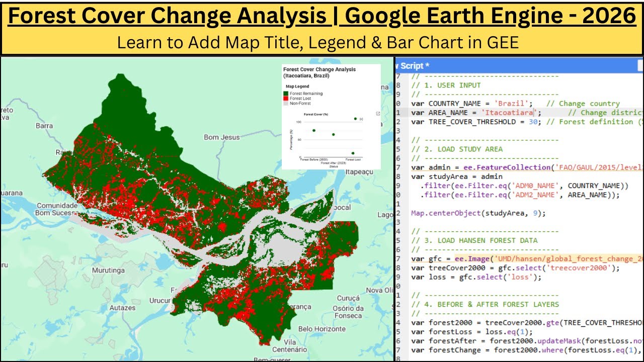Click the Murutinga map label
Image resolution: width=644 pixels, height=362 pixels.
point(109,270)
